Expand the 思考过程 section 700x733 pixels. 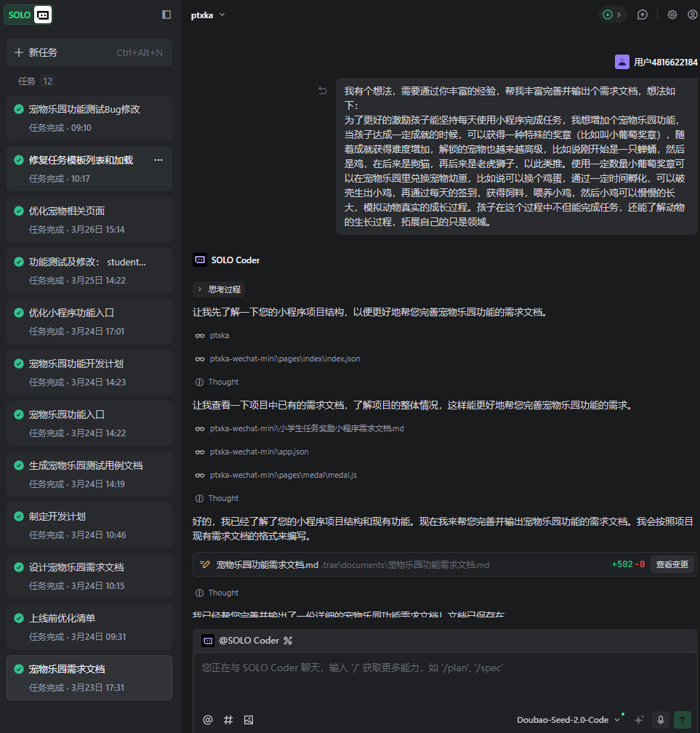(x=219, y=289)
